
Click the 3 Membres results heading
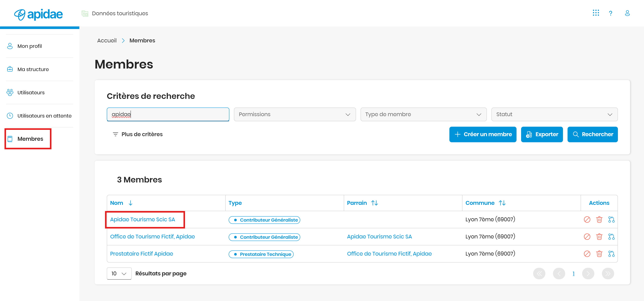pyautogui.click(x=139, y=180)
